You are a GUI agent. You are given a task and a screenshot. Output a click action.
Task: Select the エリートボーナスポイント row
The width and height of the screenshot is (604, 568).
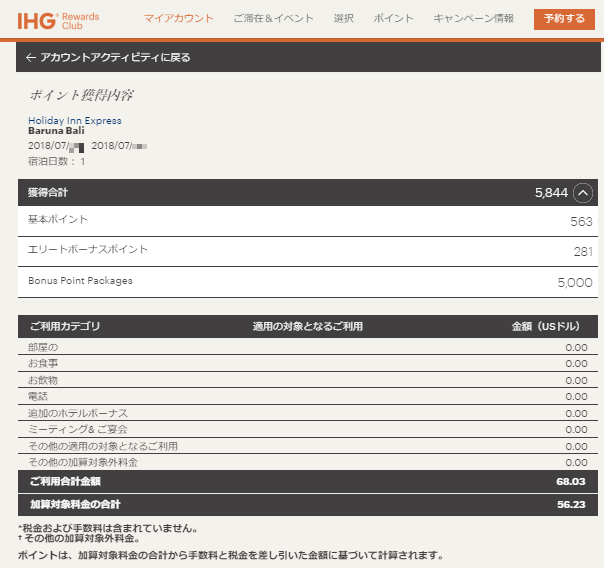(310, 251)
